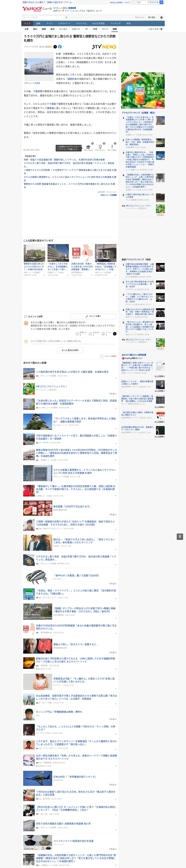
Task: Click the PayPay logo icon in sidebar
Action: [123, 358]
